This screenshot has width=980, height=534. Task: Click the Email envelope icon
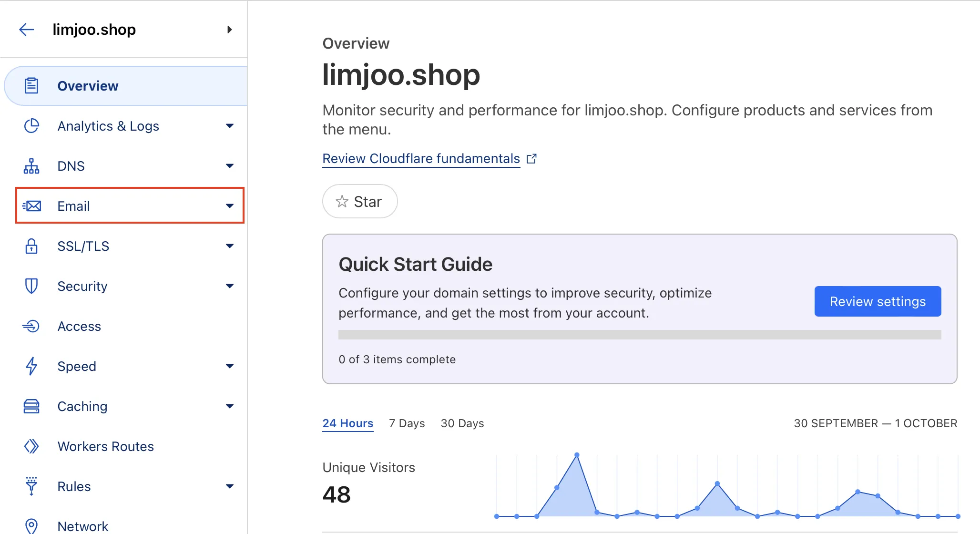(31, 206)
